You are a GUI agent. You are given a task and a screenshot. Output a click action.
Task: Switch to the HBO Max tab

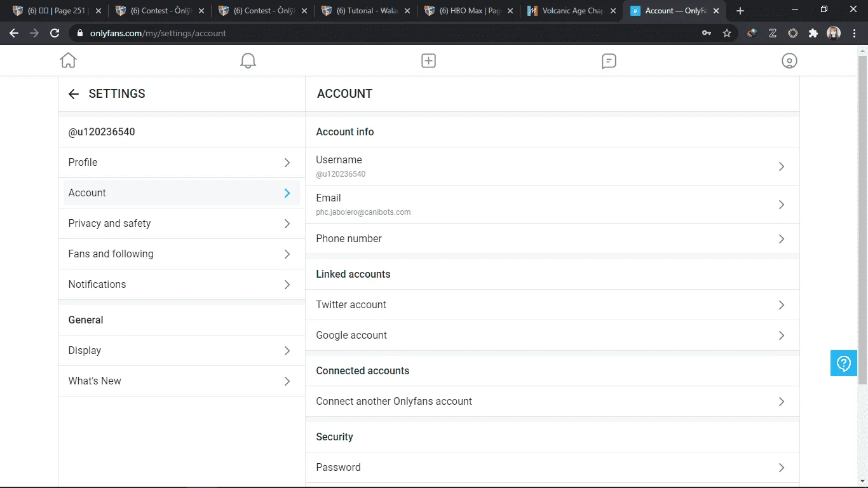468,11
